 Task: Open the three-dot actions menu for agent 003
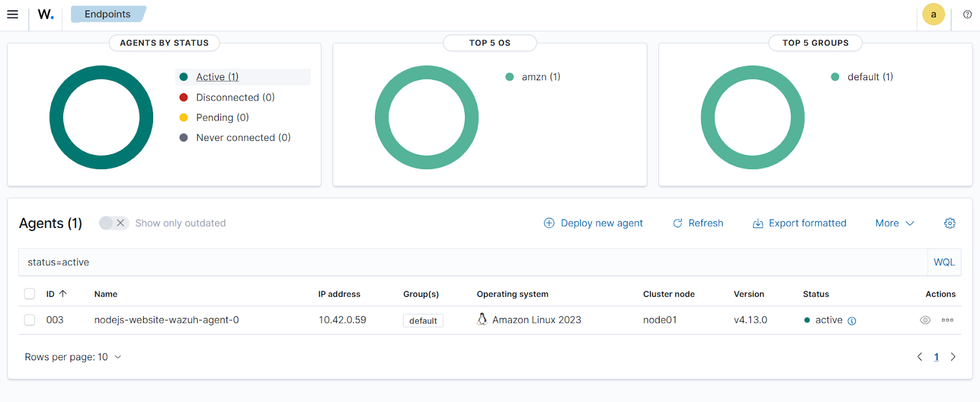(x=947, y=320)
